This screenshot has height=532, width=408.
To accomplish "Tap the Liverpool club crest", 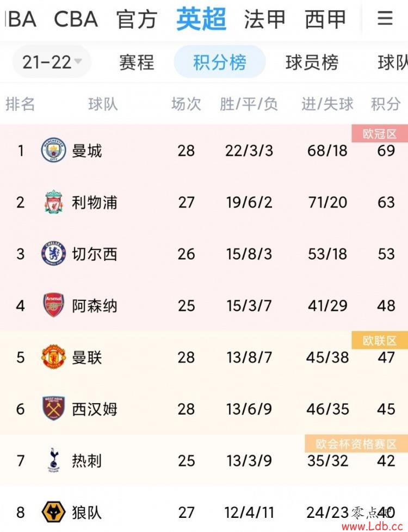I will [54, 202].
